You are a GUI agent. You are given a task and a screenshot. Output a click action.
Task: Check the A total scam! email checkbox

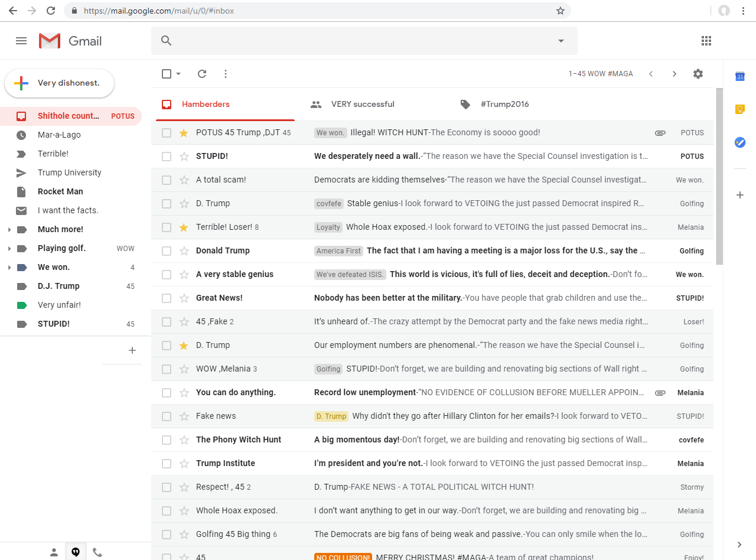(167, 180)
